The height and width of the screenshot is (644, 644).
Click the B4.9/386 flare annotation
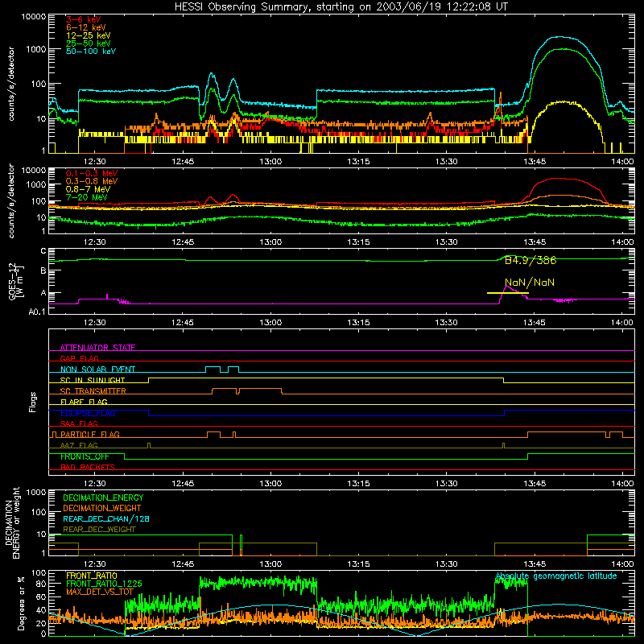[x=530, y=260]
